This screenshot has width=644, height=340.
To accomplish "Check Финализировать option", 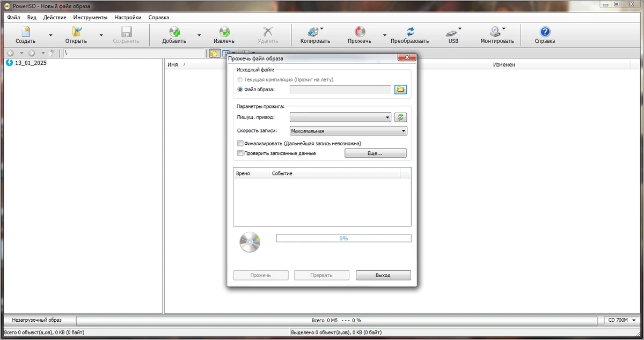I will coord(240,144).
